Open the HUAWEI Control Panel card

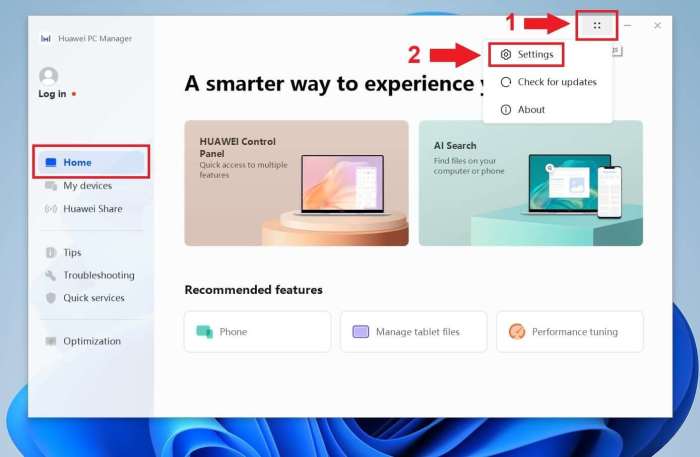[x=296, y=183]
